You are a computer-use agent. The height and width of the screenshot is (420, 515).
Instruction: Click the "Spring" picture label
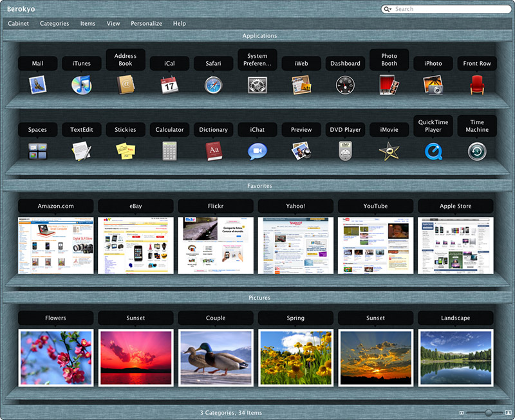pyautogui.click(x=295, y=318)
